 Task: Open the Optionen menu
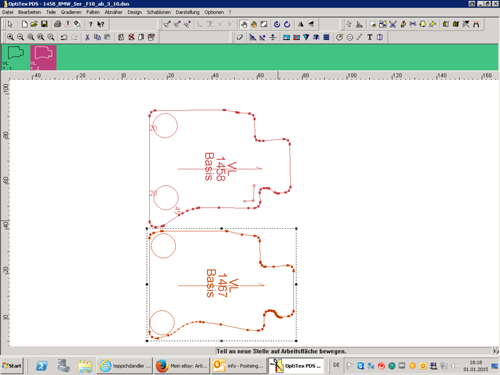[x=214, y=12]
